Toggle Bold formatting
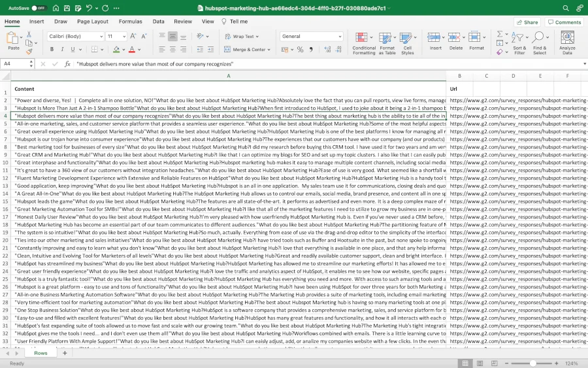The width and height of the screenshot is (588, 368). coord(52,50)
